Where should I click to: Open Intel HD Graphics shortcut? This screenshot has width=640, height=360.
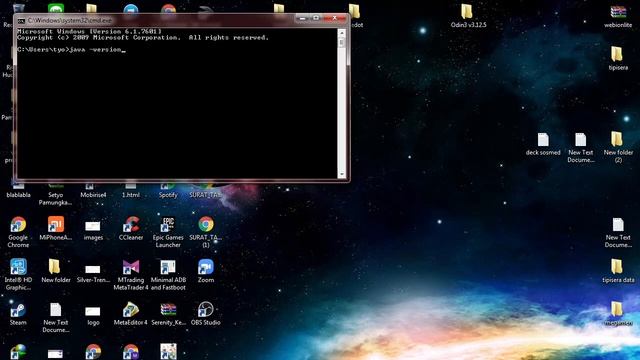(x=18, y=274)
